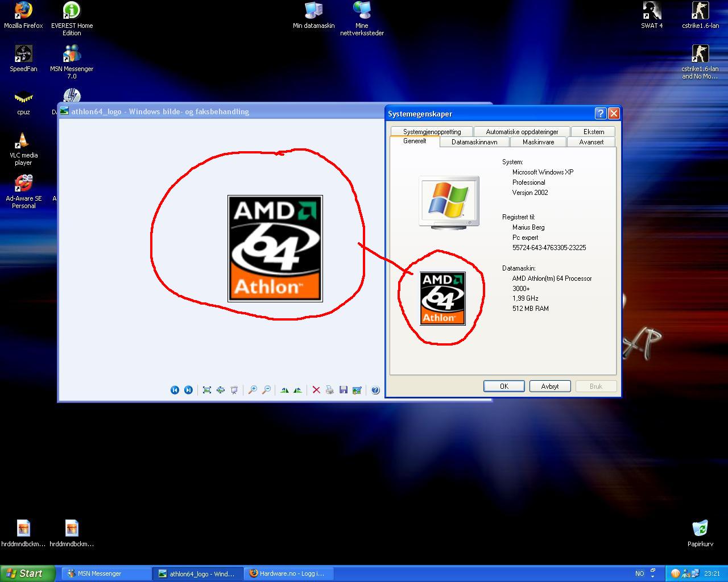
Task: Open cstrike1.6-lan desktop shortcut
Action: tap(700, 15)
